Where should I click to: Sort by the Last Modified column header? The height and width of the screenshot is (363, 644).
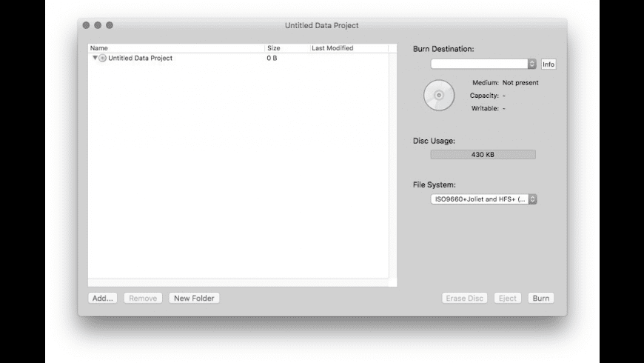coord(349,48)
